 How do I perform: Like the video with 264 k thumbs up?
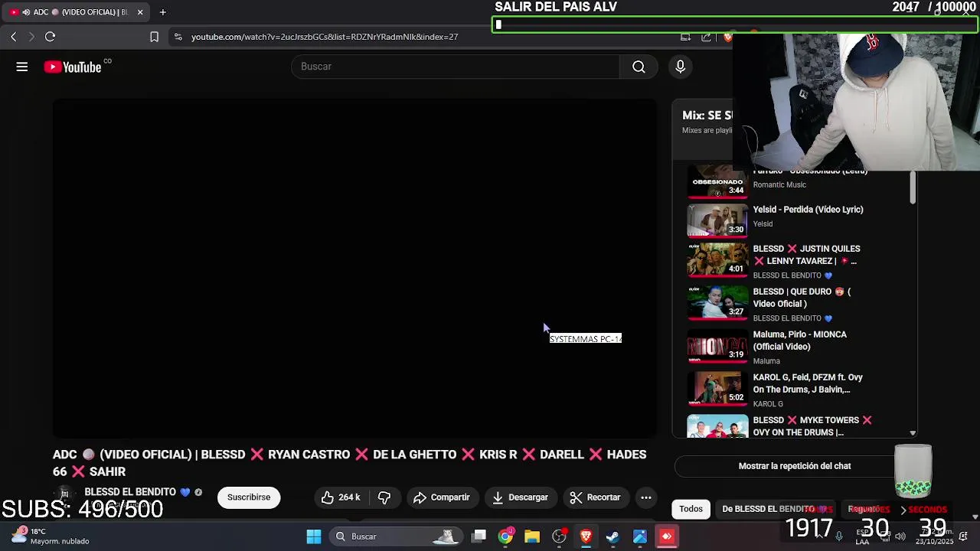[341, 497]
